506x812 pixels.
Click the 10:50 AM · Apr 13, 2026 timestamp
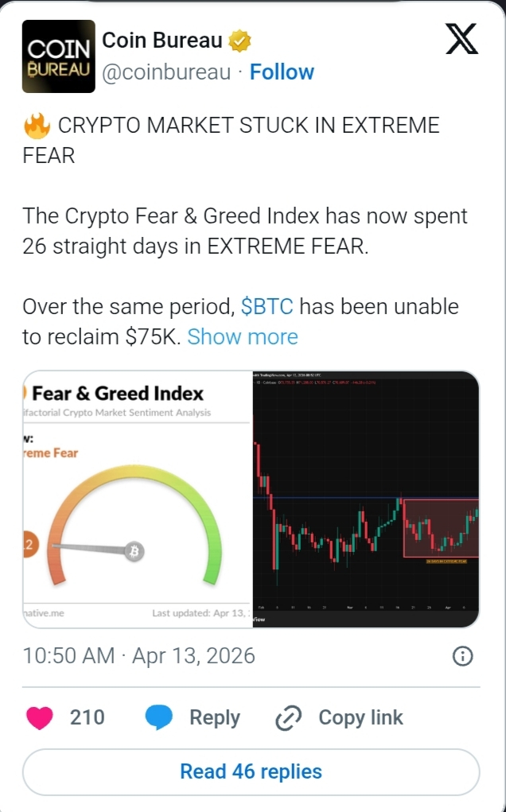(139, 656)
